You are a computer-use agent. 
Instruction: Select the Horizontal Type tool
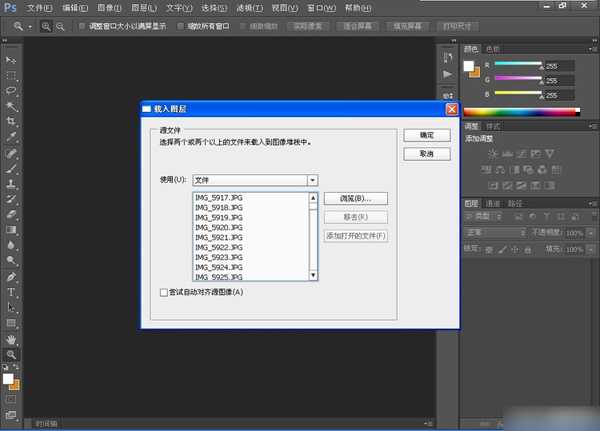(x=12, y=292)
